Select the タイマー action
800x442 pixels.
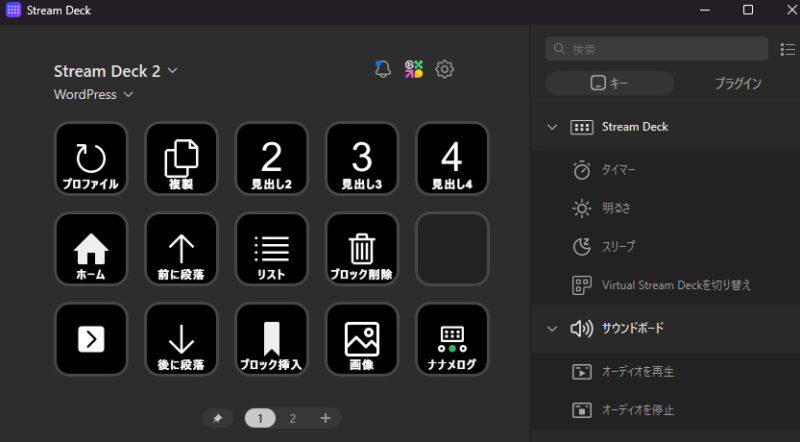tap(665, 170)
